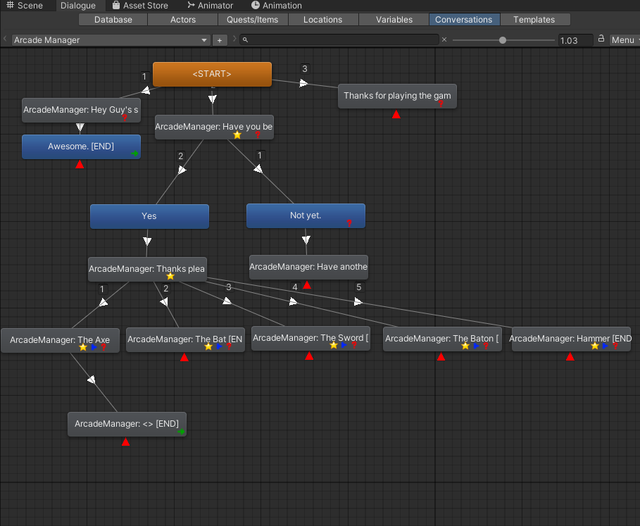The height and width of the screenshot is (526, 640).
Task: Open the Dialogue tab
Action: (78, 5)
